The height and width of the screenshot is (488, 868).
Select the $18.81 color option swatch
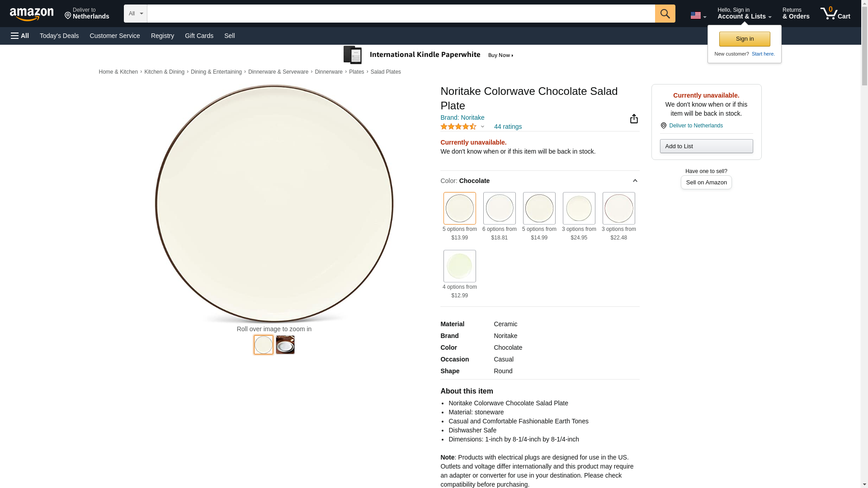499,208
